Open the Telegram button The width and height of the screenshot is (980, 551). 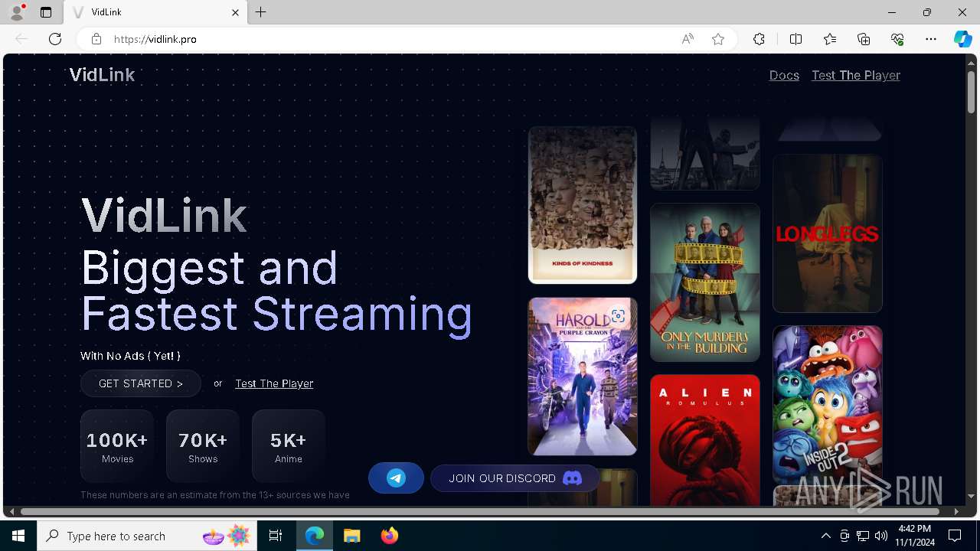[396, 478]
